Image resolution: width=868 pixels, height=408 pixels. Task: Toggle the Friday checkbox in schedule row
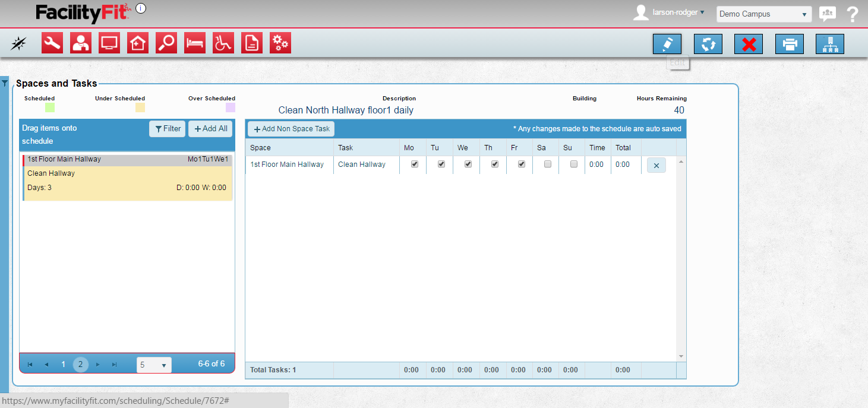pos(521,165)
